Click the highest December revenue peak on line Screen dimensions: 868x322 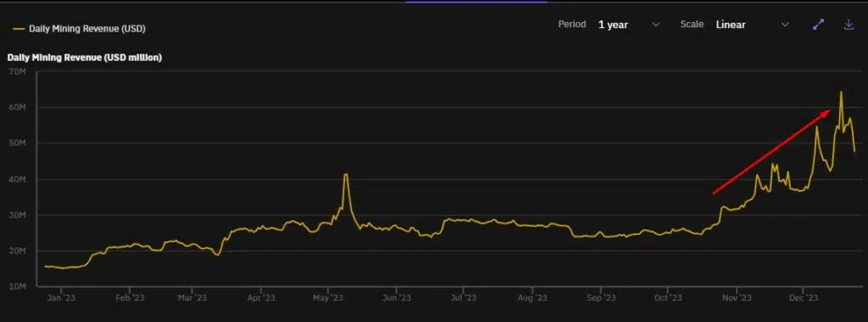pos(841,92)
